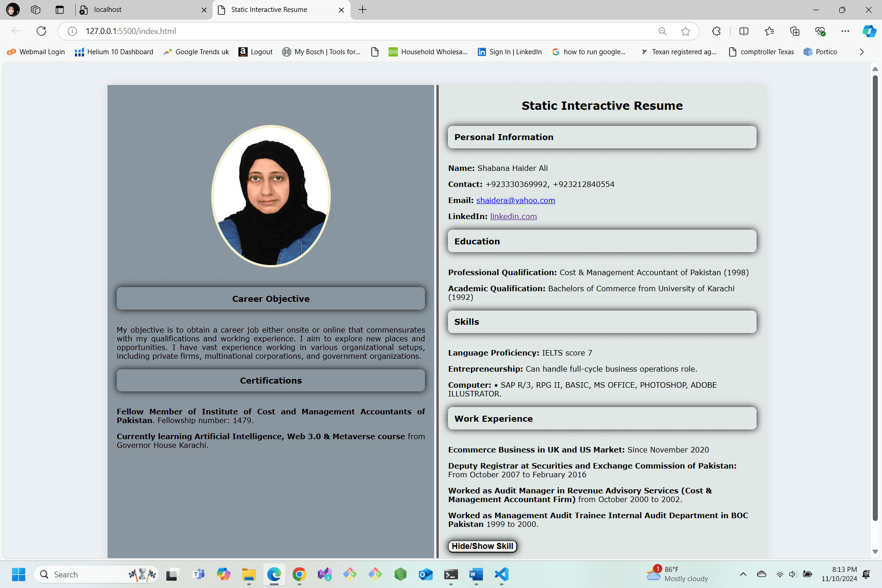The width and height of the screenshot is (882, 588).
Task: Click the Certifications heading
Action: tap(271, 380)
